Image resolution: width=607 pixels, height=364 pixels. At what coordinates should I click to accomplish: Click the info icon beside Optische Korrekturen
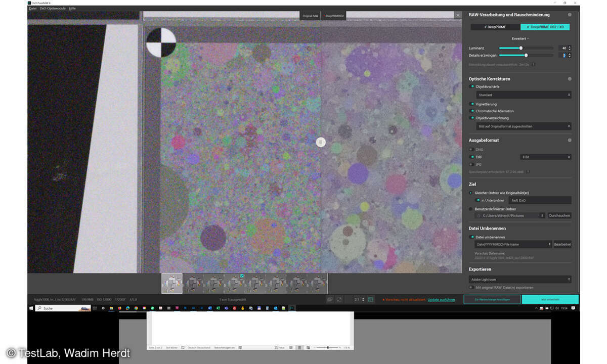click(x=570, y=79)
